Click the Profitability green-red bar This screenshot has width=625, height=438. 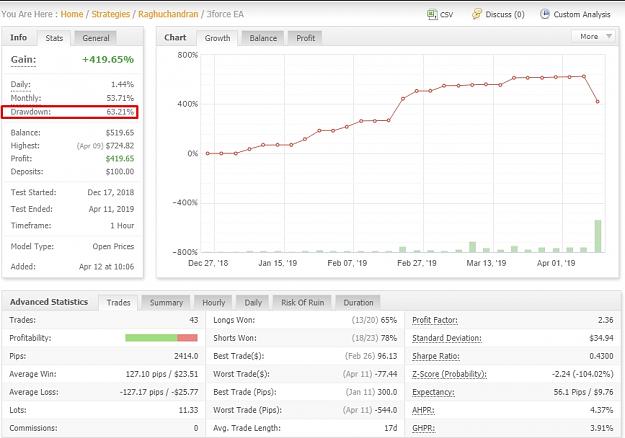point(161,338)
